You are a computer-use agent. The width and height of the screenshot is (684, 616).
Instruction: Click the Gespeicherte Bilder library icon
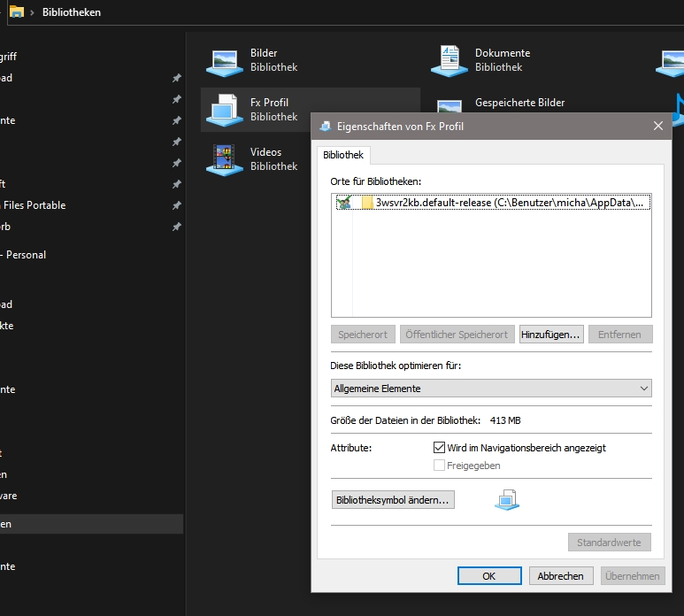click(450, 108)
